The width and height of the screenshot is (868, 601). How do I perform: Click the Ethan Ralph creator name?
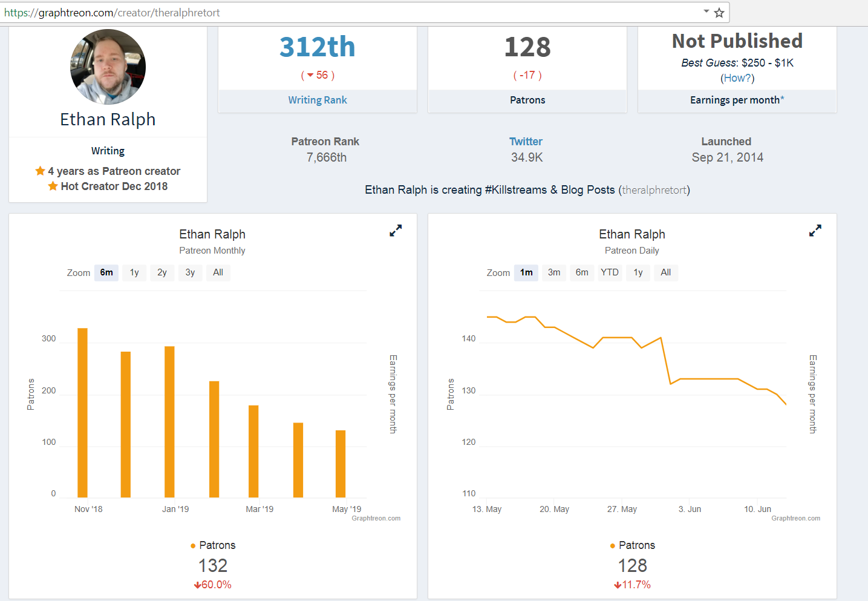pyautogui.click(x=108, y=120)
